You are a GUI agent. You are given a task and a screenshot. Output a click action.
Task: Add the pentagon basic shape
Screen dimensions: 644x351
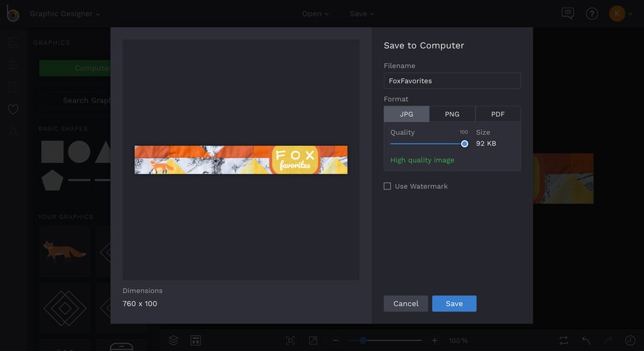[52, 180]
